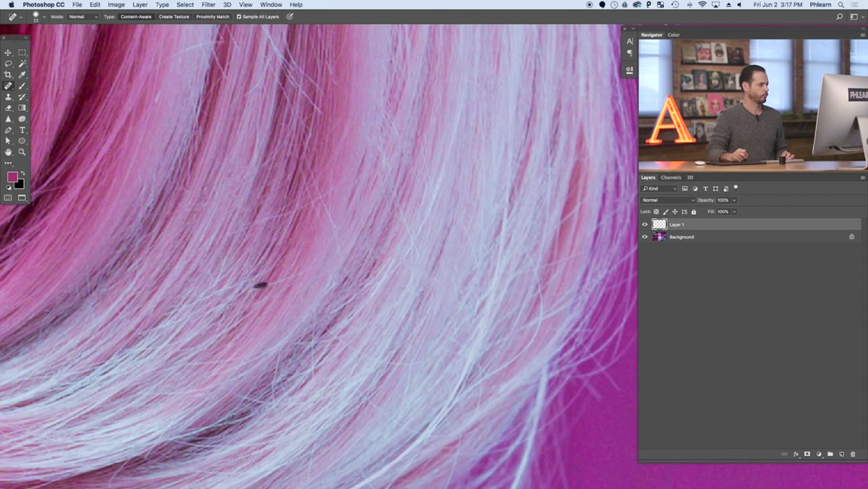
Task: Select the Hand tool
Action: pos(9,152)
